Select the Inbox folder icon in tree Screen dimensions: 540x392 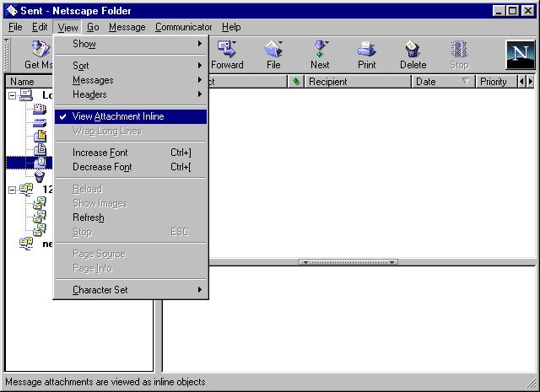point(40,110)
